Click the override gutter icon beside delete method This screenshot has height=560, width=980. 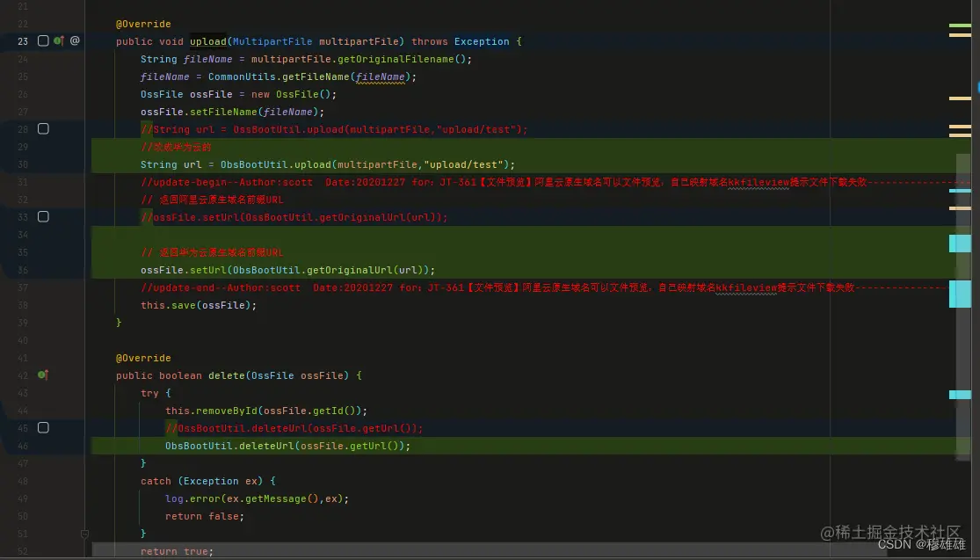(43, 375)
